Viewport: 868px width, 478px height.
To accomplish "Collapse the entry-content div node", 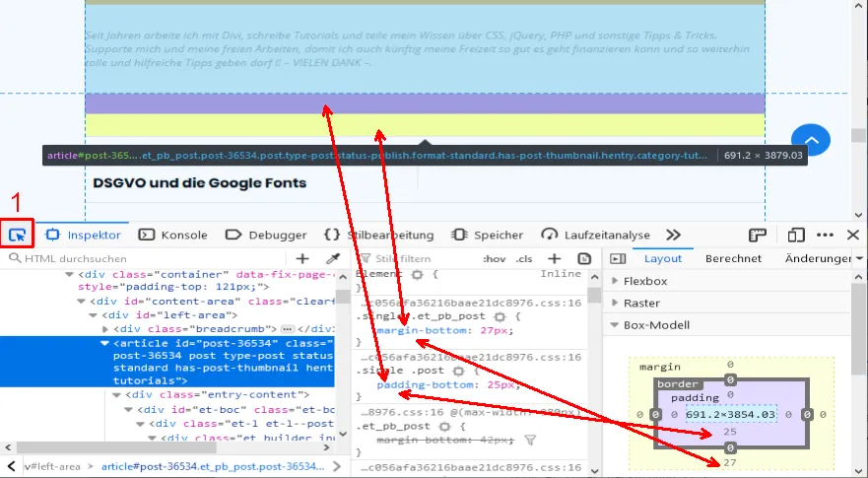I will point(117,395).
